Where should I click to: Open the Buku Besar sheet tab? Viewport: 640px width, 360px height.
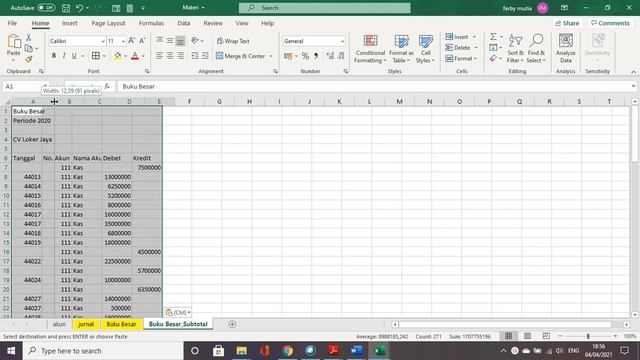click(x=121, y=324)
